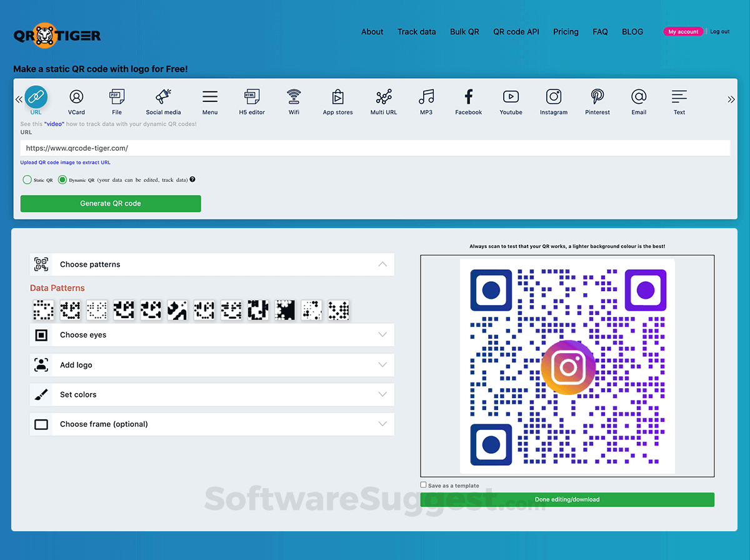Open the video tracking tutorial link

click(x=54, y=124)
